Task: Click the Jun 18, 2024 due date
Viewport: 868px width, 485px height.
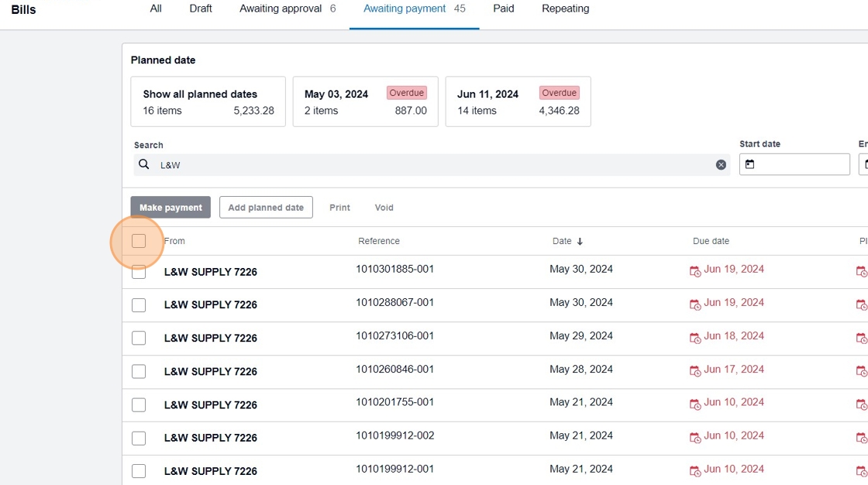Action: (733, 335)
